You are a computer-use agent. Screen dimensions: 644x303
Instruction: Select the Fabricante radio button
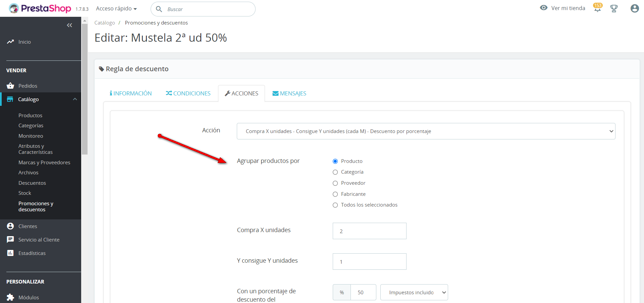335,194
